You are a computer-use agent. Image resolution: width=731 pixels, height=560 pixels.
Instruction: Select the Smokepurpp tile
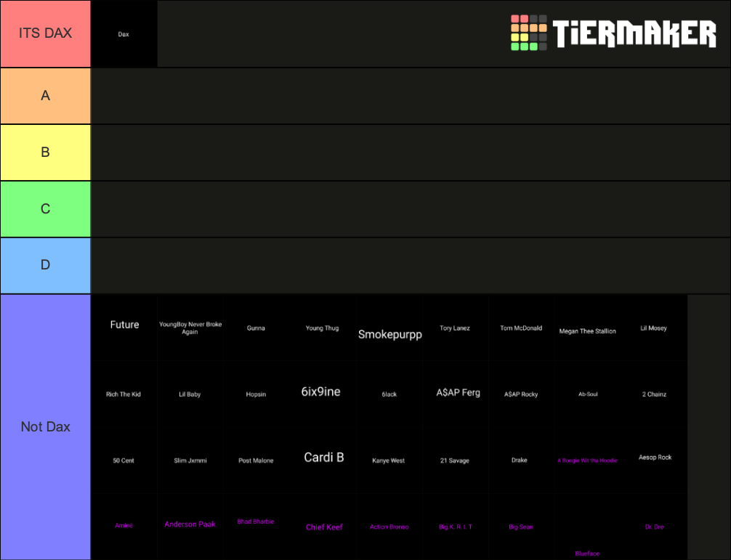[x=389, y=334]
